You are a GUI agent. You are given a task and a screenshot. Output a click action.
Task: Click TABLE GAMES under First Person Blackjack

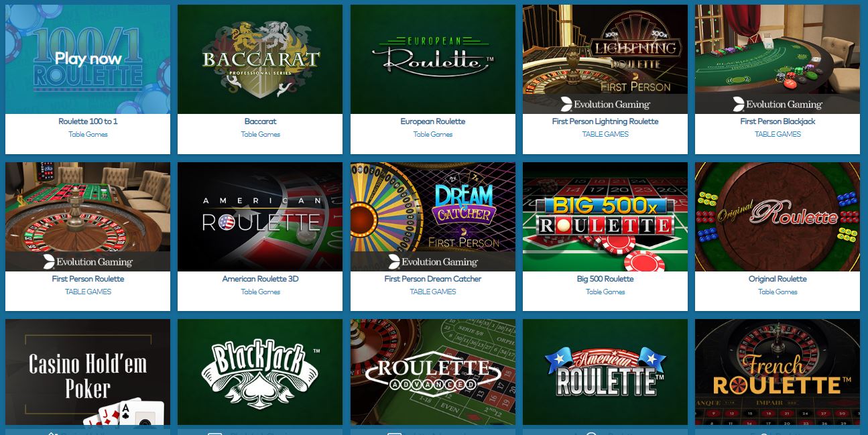[778, 134]
